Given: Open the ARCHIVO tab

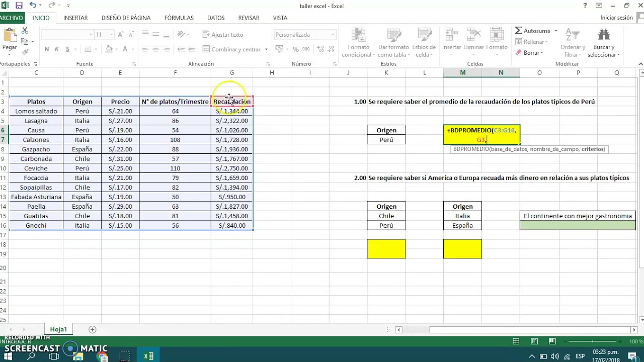Looking at the screenshot, I should (11, 18).
